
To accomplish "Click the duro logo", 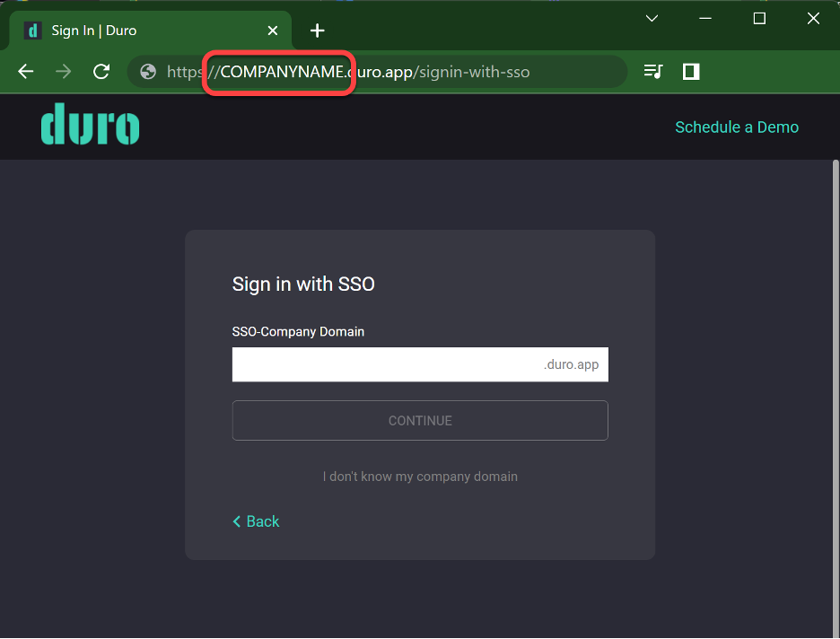I will 90,124.
